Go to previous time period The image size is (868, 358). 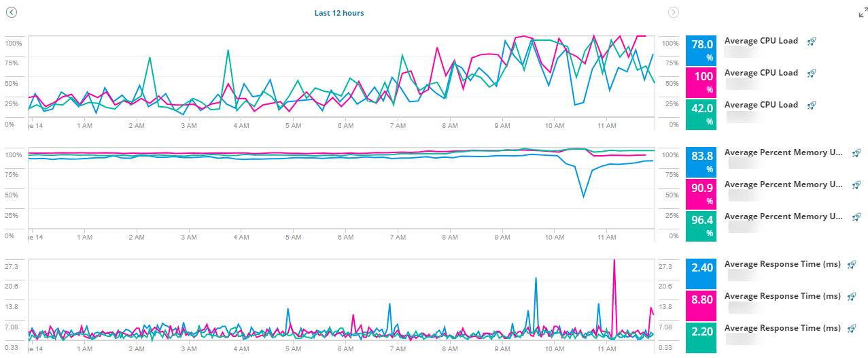click(x=11, y=12)
